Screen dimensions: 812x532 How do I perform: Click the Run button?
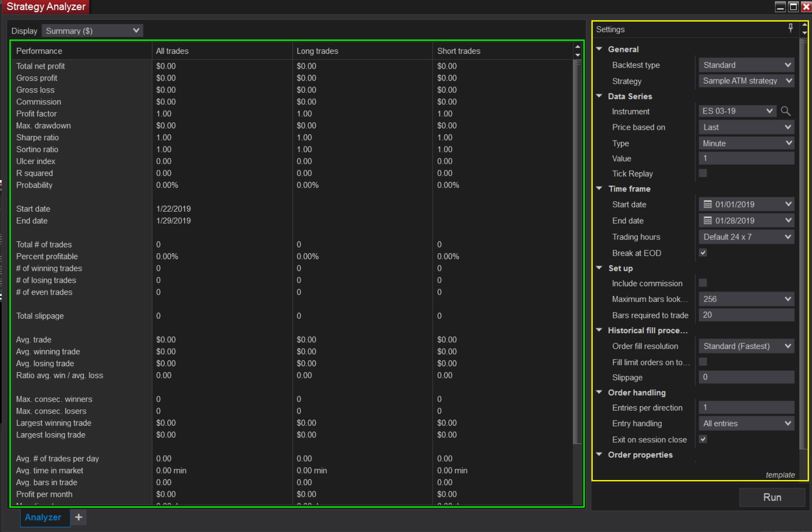[x=772, y=497]
